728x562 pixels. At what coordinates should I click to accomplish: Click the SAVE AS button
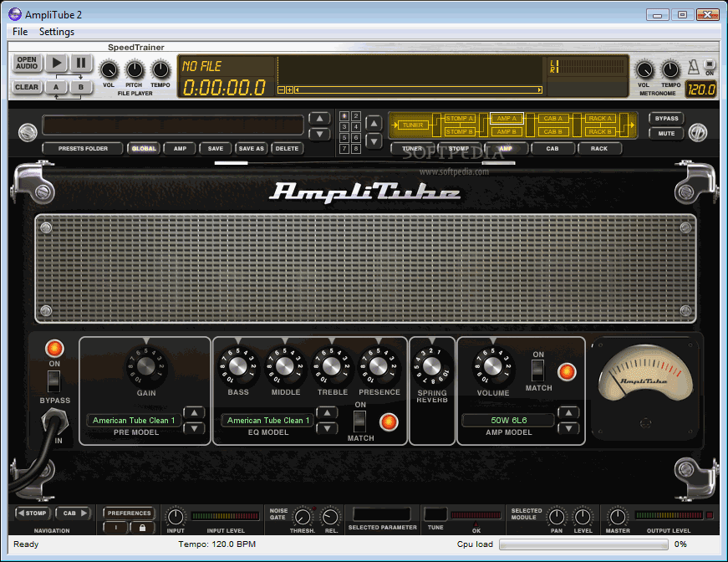click(x=252, y=149)
